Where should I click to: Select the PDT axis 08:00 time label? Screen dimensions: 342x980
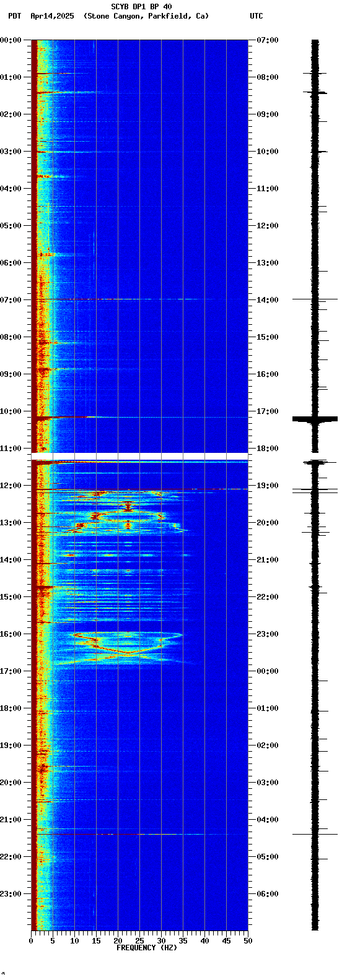[x=11, y=337]
